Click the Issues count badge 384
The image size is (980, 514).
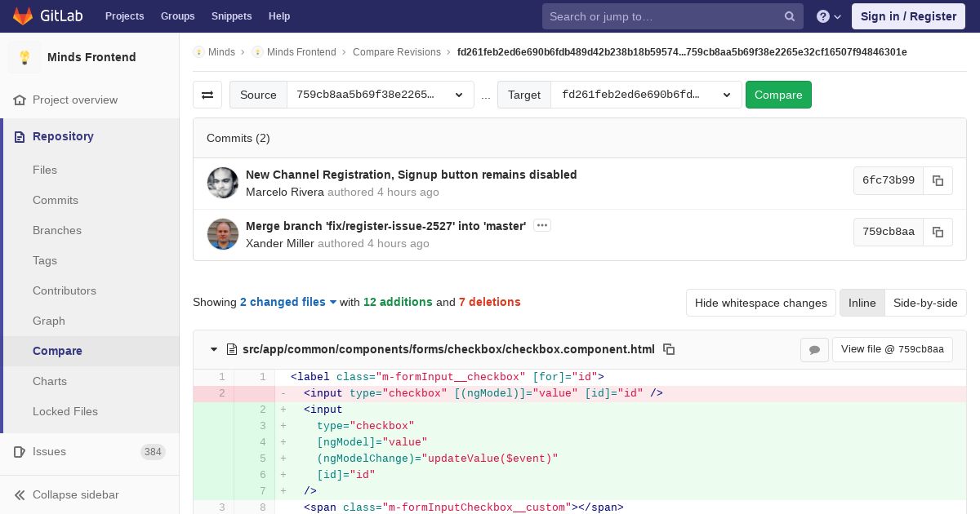153,452
